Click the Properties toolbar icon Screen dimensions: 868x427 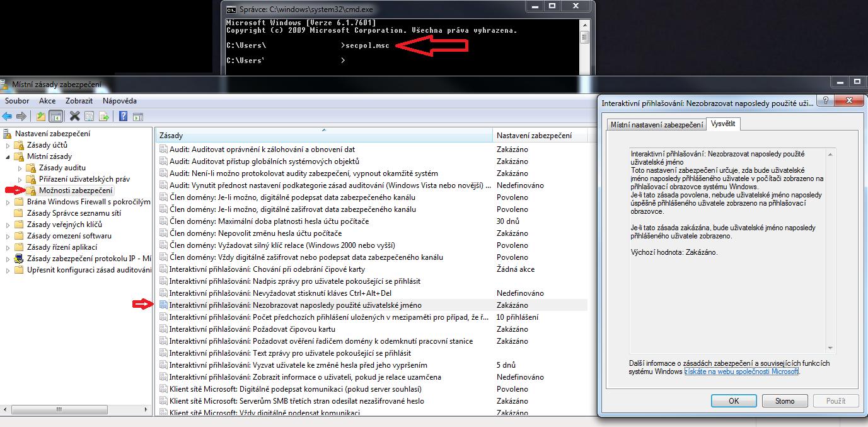(90, 116)
